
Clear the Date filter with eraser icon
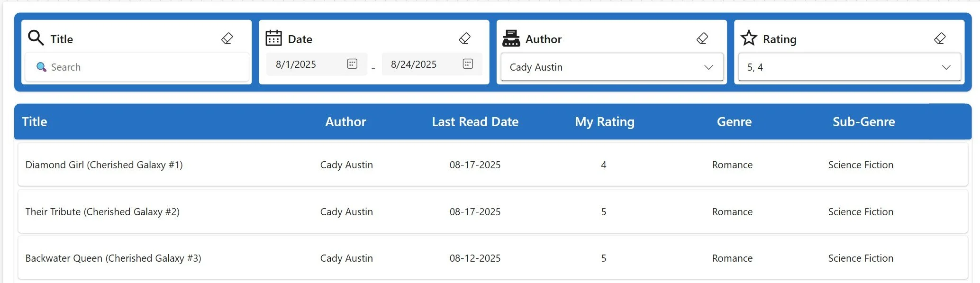[465, 38]
